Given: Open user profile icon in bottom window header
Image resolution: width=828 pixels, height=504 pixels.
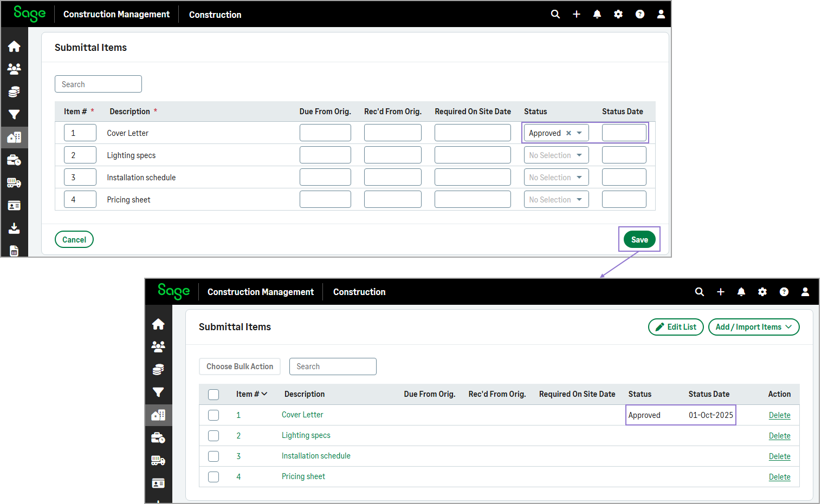Looking at the screenshot, I should pyautogui.click(x=805, y=292).
